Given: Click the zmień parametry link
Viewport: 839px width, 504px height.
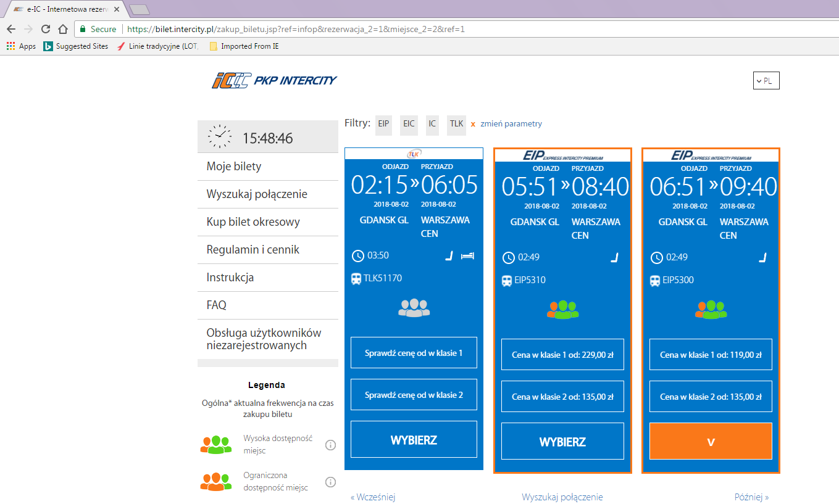Looking at the screenshot, I should point(511,124).
